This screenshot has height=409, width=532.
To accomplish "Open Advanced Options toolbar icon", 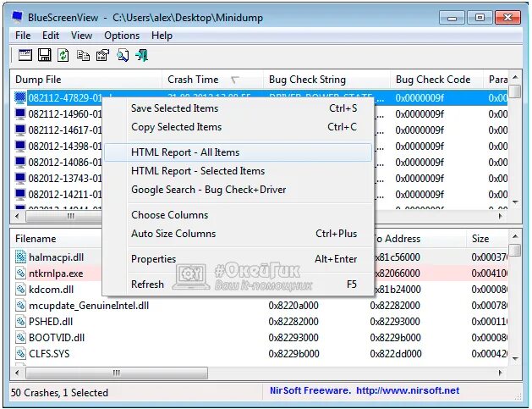I will click(x=25, y=55).
